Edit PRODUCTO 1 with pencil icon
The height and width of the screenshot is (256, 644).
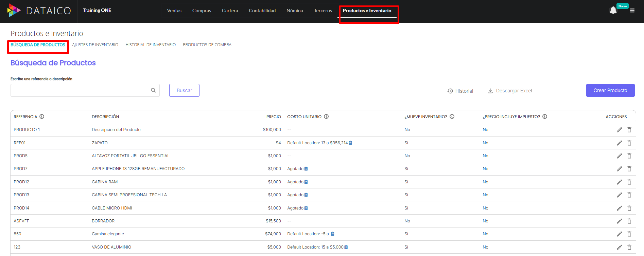[619, 130]
